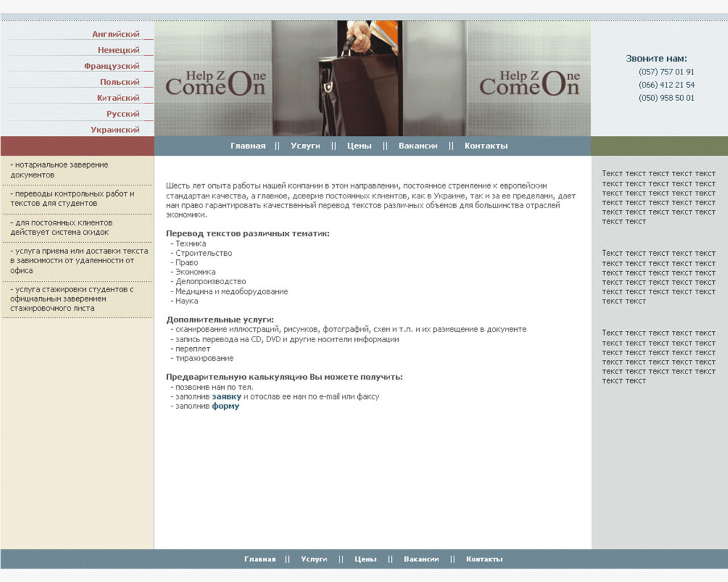Click the Предварительную калькуляцию heading
The image size is (728, 582).
point(284,377)
